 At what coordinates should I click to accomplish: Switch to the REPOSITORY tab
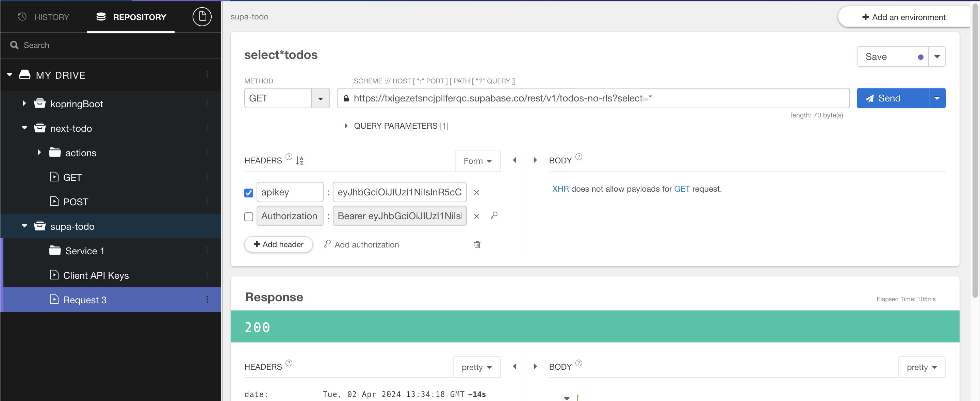[x=131, y=17]
